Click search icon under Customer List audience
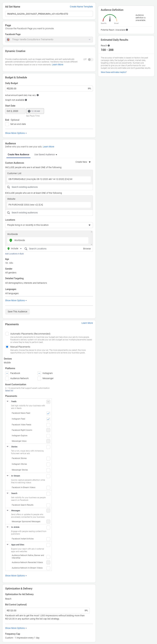Image resolution: width=157 pixels, height=644 pixels. click(9, 187)
